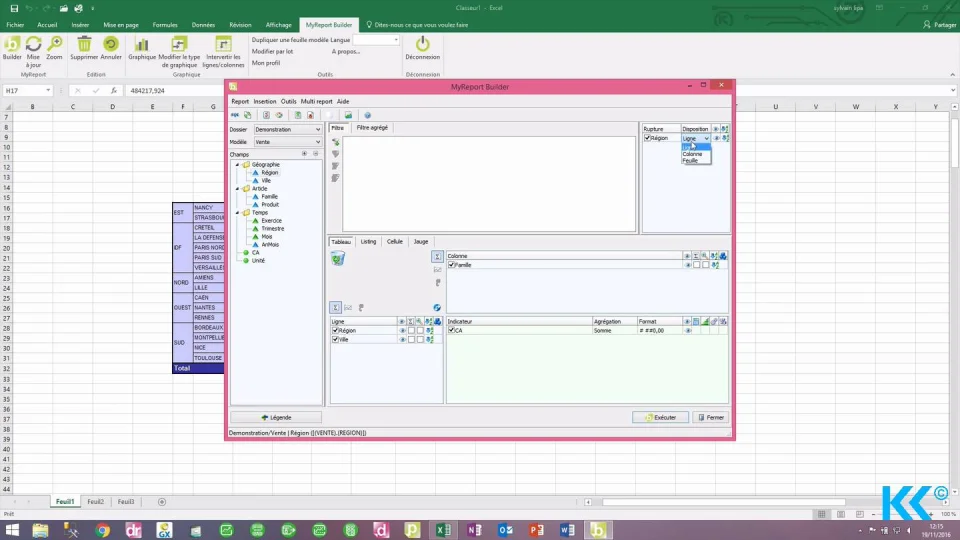Image resolution: width=960 pixels, height=540 pixels.
Task: Click the sigma totals button above the Ligne panel
Action: tap(336, 307)
